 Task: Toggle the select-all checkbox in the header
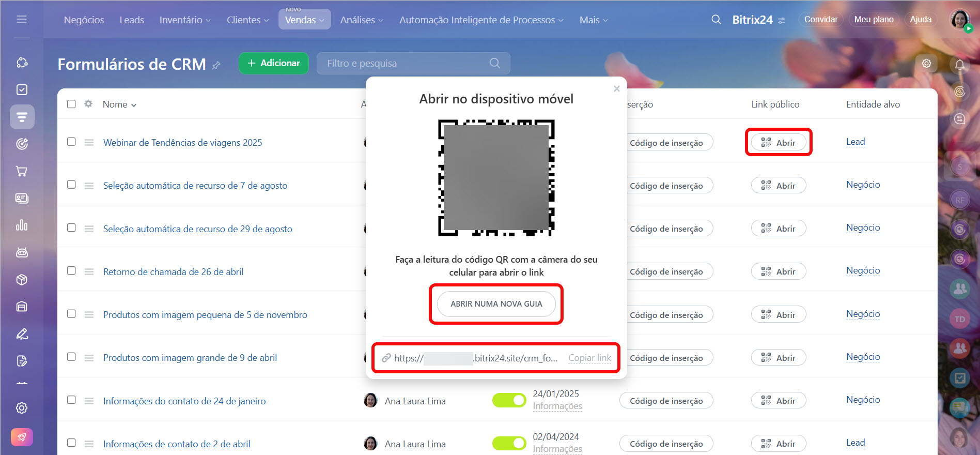71,104
